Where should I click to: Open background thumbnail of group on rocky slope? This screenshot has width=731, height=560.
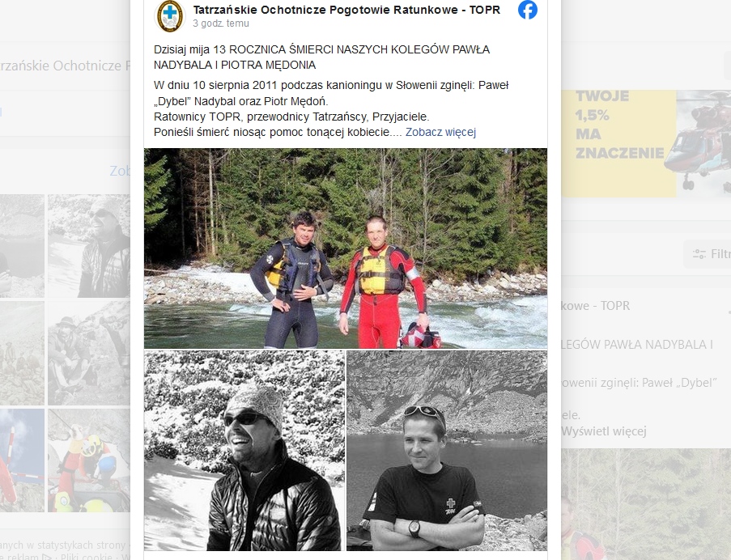[89, 353]
